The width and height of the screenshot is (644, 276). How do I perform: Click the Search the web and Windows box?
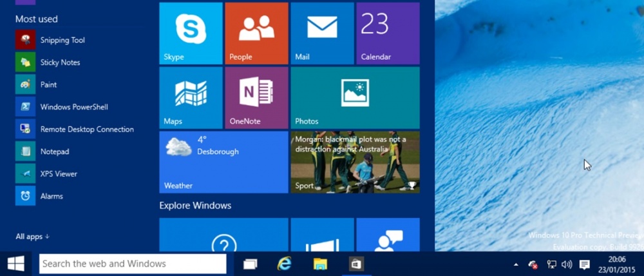click(133, 264)
